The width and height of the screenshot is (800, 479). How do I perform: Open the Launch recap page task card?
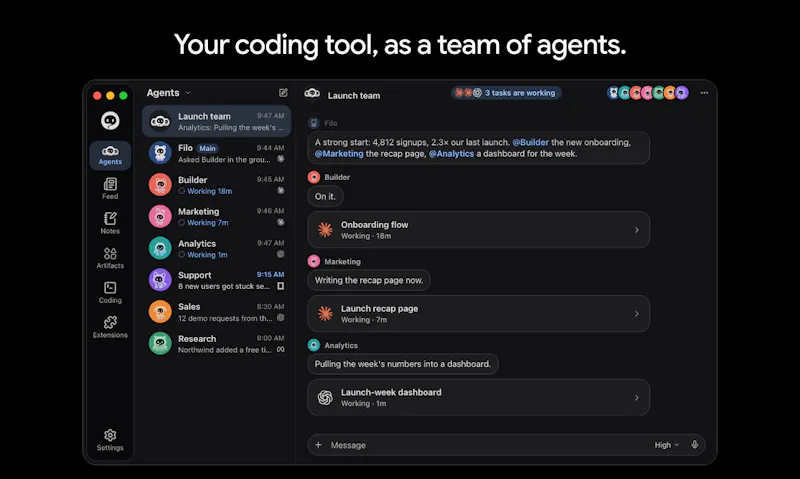tap(479, 314)
